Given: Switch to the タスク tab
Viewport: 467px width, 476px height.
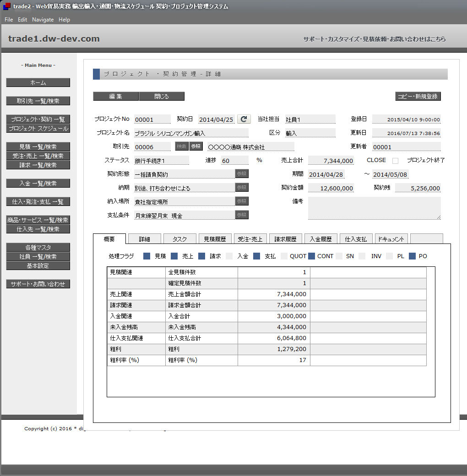Looking at the screenshot, I should pos(179,239).
